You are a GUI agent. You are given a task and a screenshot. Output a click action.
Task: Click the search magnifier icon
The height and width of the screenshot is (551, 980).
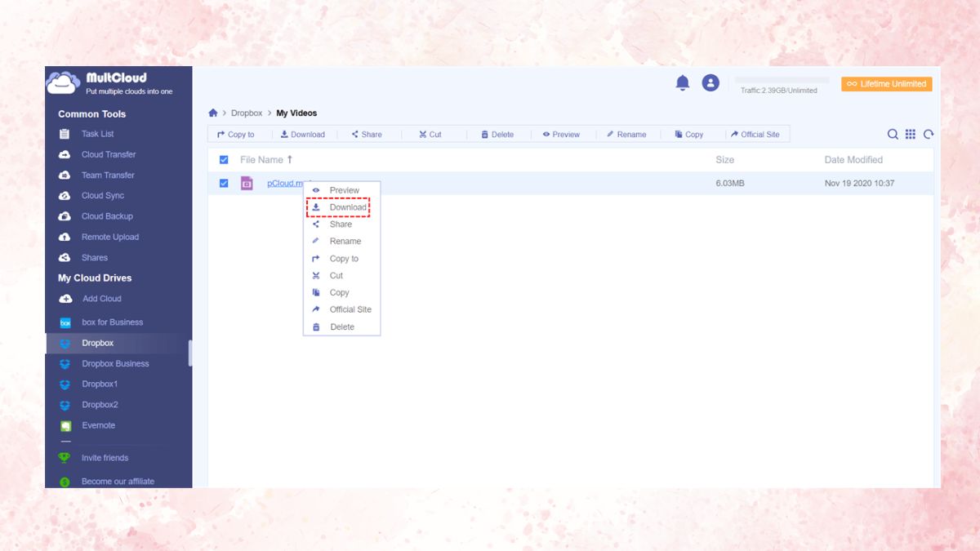(893, 134)
